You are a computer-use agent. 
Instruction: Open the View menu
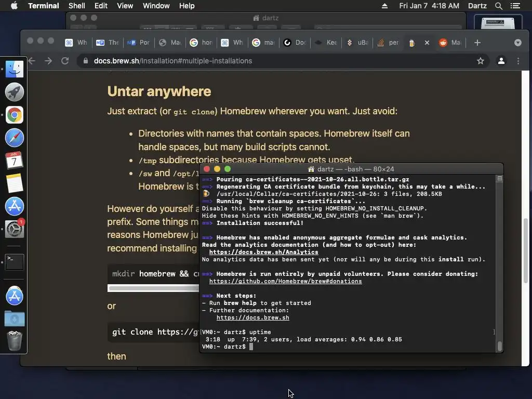coord(125,6)
